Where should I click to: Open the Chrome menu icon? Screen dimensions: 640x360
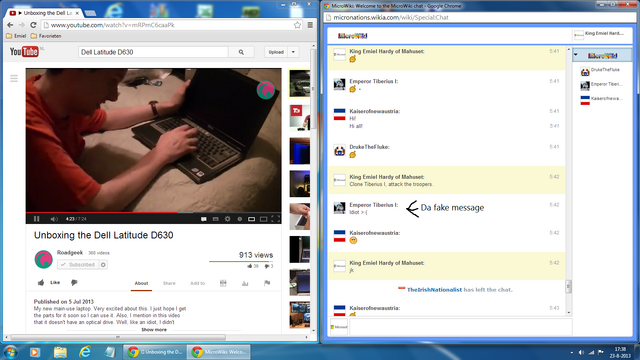[x=310, y=25]
